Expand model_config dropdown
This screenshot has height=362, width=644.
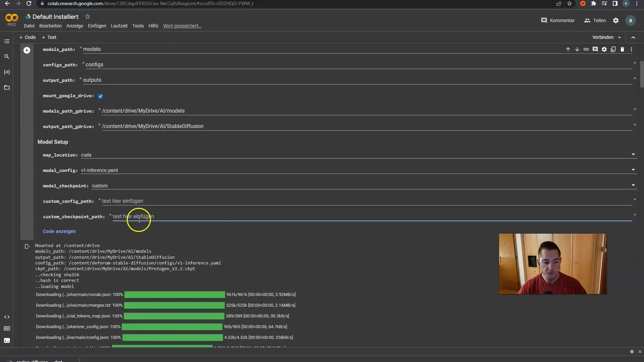(633, 170)
